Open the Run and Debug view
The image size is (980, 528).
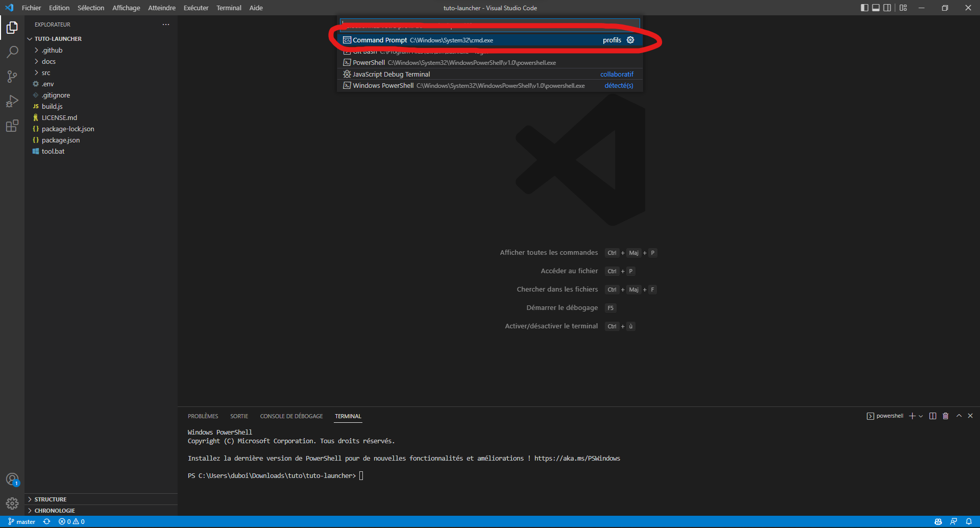[12, 101]
